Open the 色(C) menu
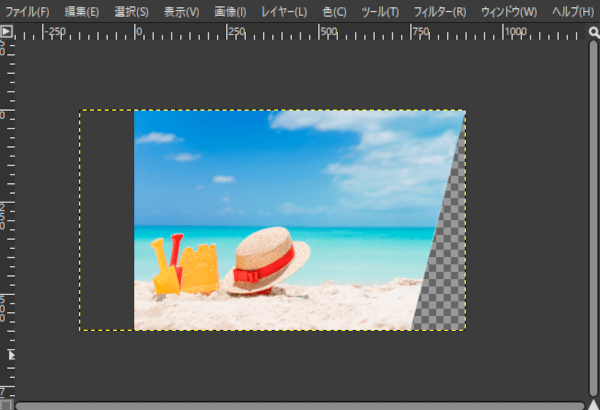600x410 pixels. click(334, 12)
